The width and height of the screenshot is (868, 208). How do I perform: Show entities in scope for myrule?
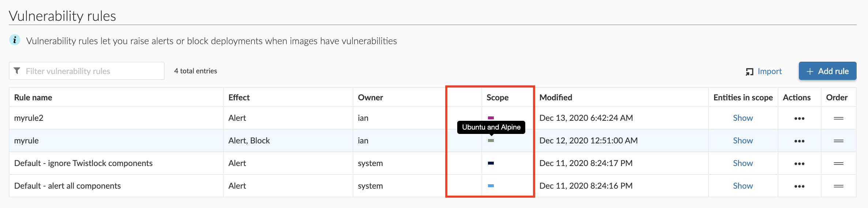tap(743, 140)
